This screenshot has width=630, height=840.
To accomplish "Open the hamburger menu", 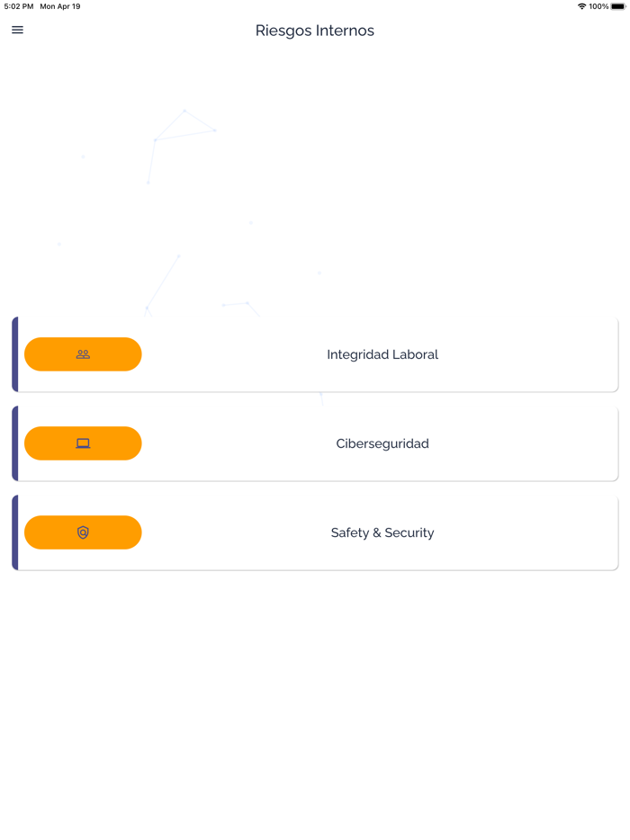I will coord(17,30).
